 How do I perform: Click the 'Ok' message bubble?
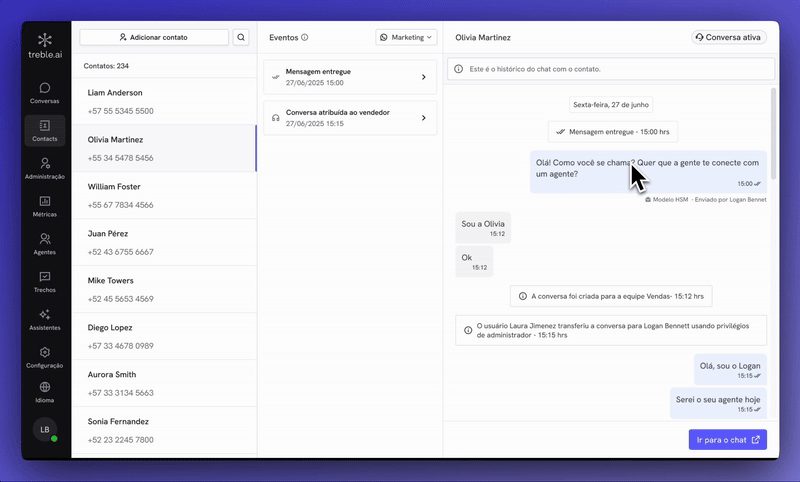474,262
